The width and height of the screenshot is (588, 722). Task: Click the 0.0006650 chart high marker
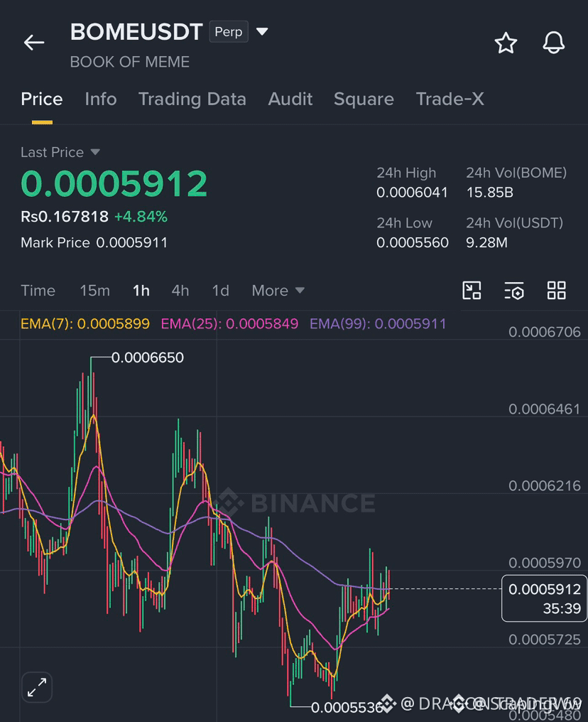coord(148,357)
